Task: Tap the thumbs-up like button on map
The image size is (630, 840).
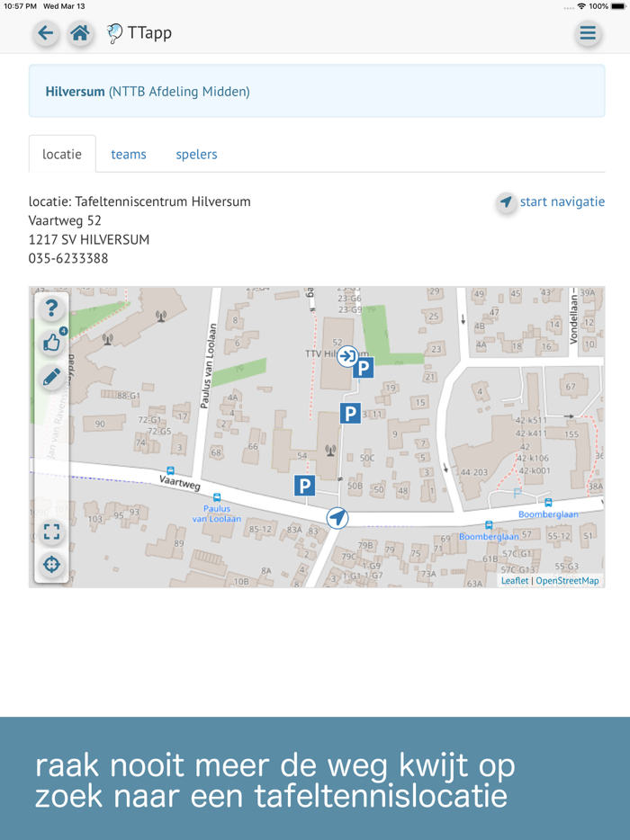Action: pyautogui.click(x=51, y=343)
